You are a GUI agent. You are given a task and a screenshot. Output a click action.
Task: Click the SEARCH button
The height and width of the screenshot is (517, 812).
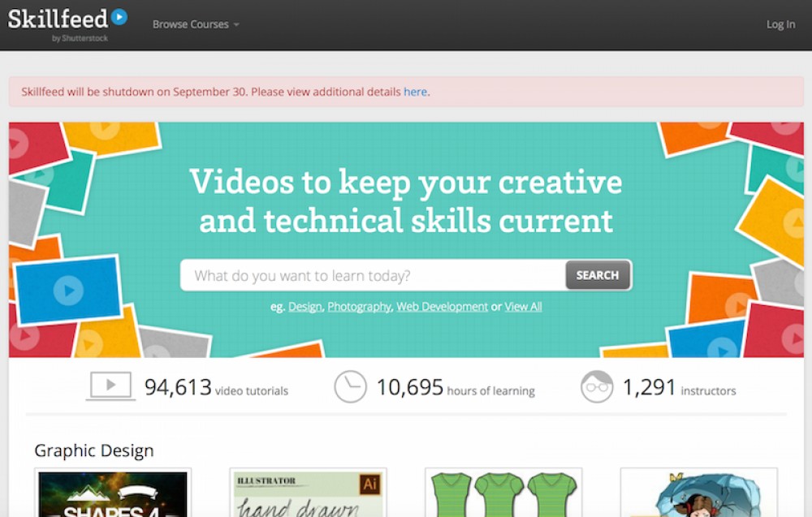[598, 275]
